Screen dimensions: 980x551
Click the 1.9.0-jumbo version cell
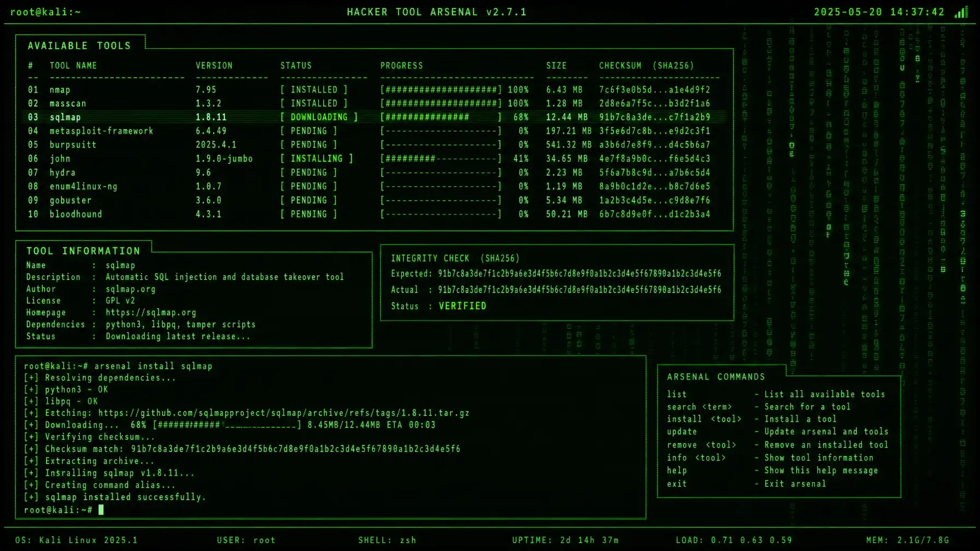point(224,159)
